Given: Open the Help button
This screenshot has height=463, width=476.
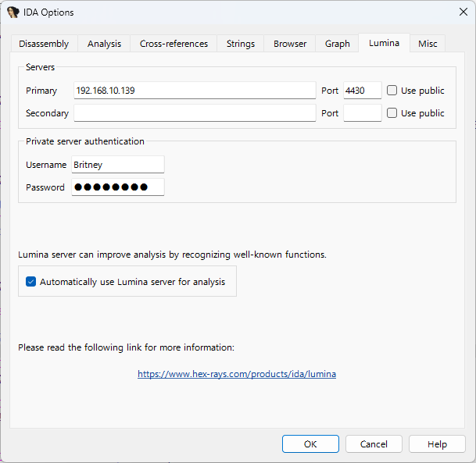Looking at the screenshot, I should pyautogui.click(x=437, y=444).
